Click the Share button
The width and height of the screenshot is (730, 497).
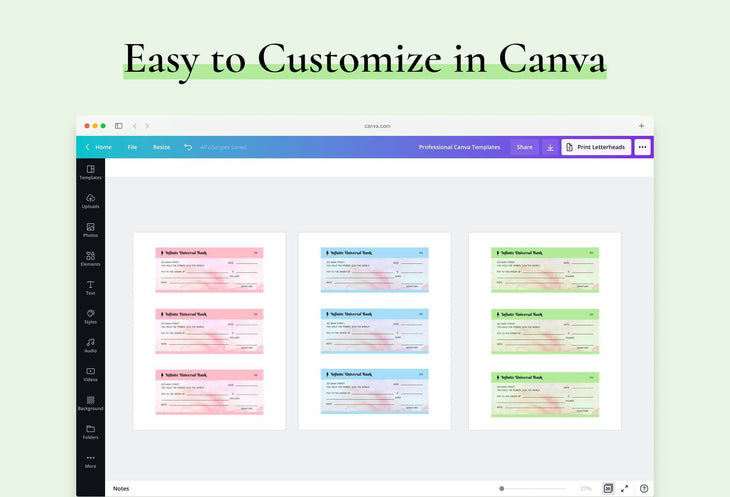point(524,147)
